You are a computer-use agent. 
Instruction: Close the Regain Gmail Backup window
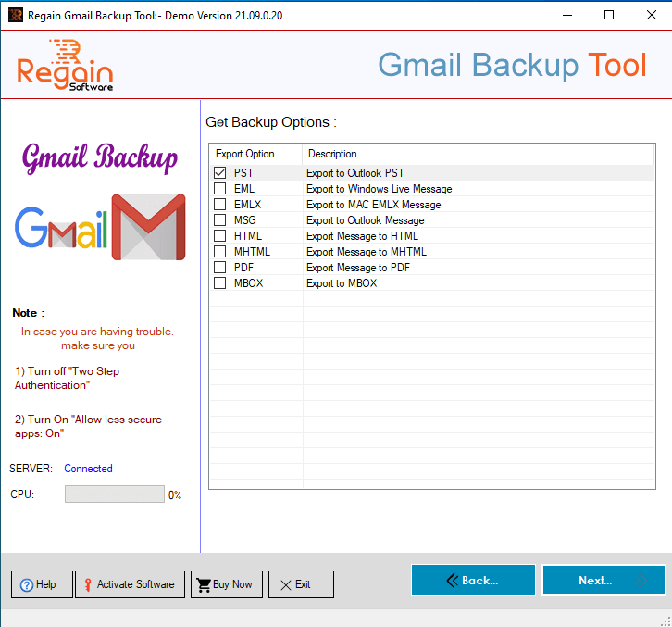pos(652,16)
